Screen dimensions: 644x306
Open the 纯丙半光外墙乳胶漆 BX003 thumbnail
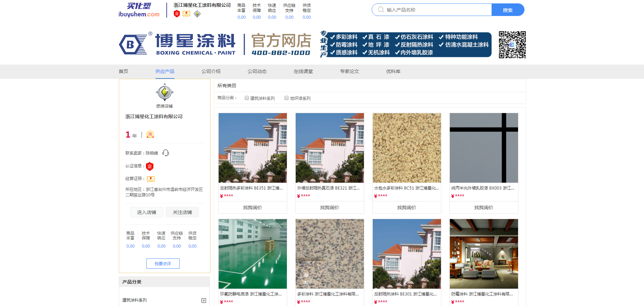(x=484, y=148)
